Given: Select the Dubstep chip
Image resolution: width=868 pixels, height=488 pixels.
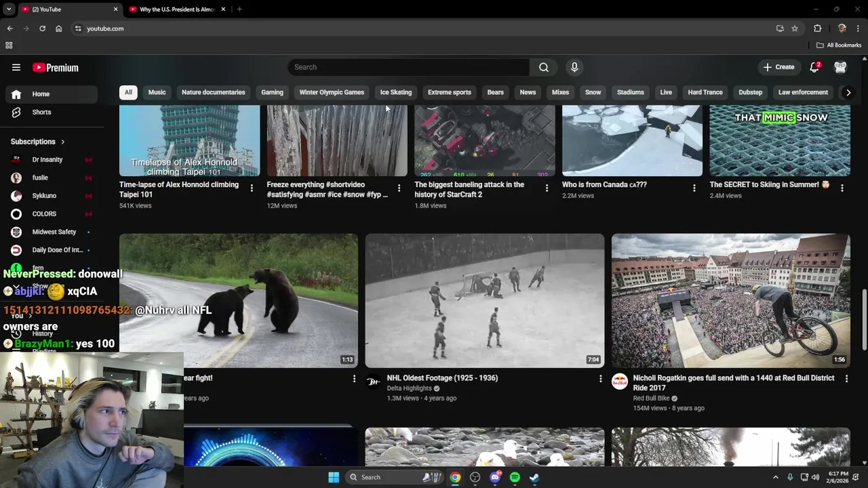Looking at the screenshot, I should [x=750, y=92].
